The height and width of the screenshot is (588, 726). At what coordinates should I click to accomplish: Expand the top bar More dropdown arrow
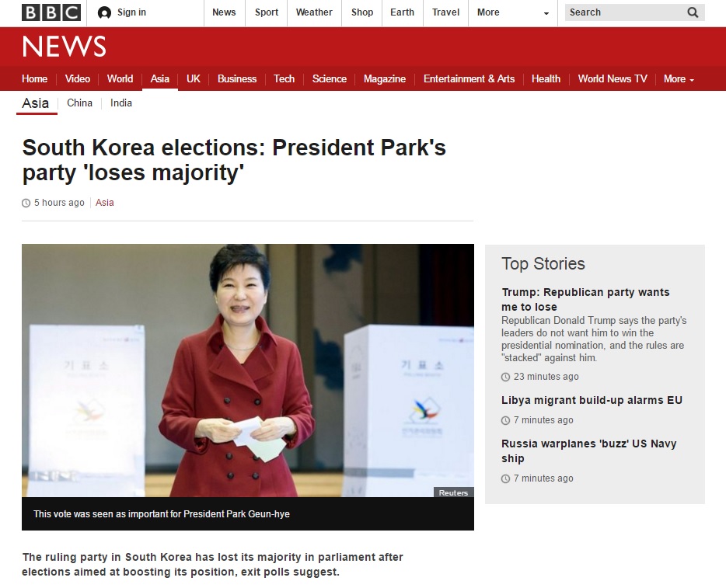point(546,13)
